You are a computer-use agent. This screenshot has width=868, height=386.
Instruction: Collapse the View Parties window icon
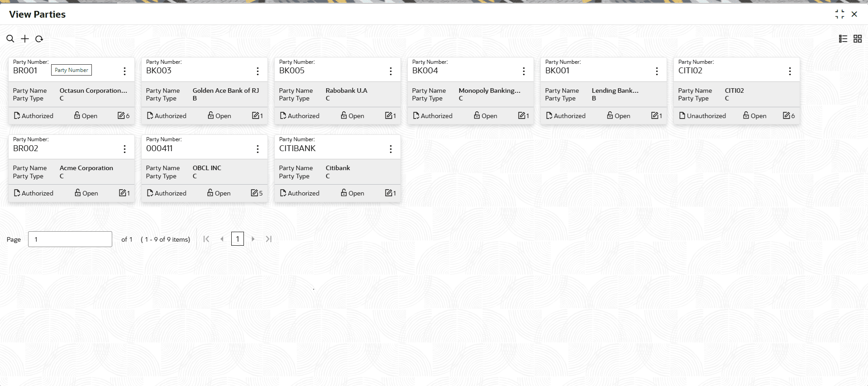839,14
